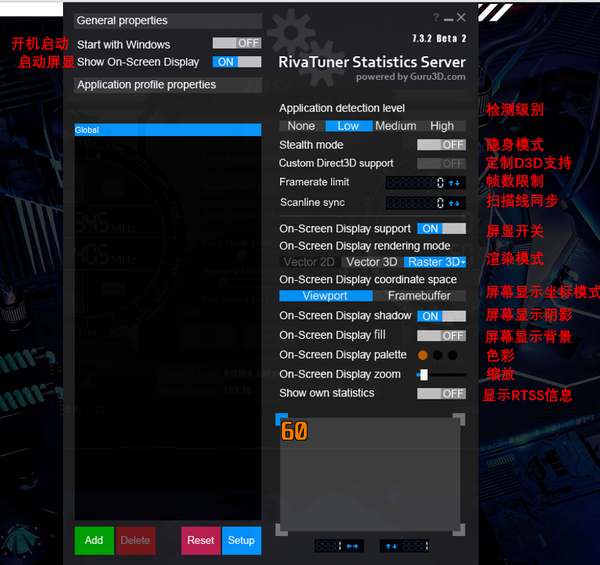
Task: Set detection level to None
Action: click(302, 126)
